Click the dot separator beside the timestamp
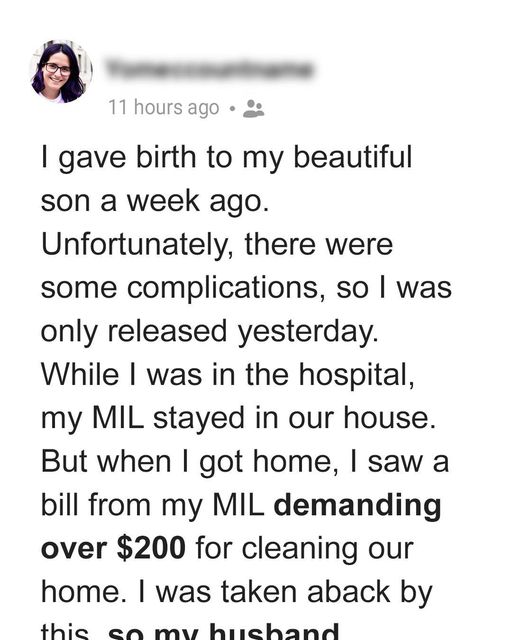The image size is (512, 640). [x=232, y=109]
